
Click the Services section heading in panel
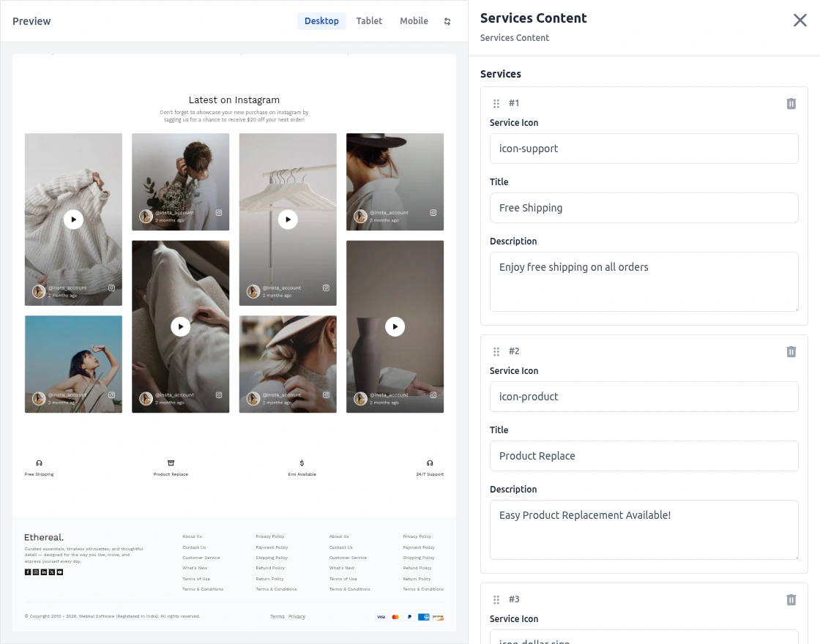click(501, 74)
